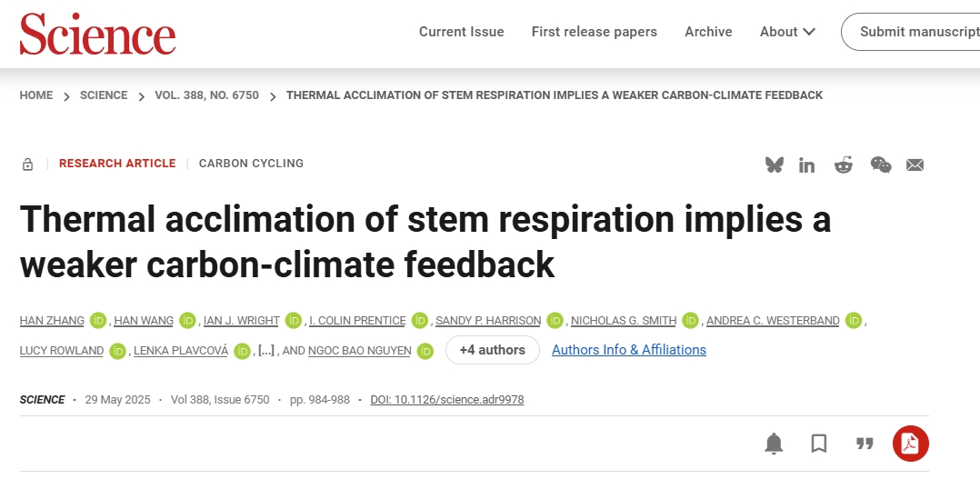Bookmark this article
980x479 pixels.
(x=819, y=444)
